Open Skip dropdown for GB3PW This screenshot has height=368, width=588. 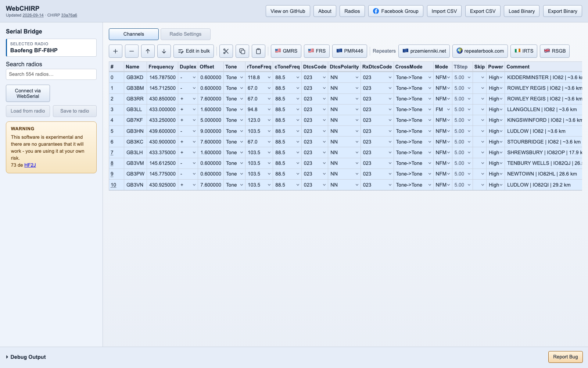pos(480,174)
